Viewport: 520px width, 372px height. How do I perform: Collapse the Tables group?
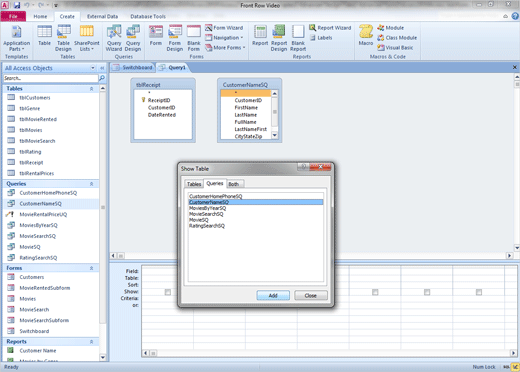point(91,89)
